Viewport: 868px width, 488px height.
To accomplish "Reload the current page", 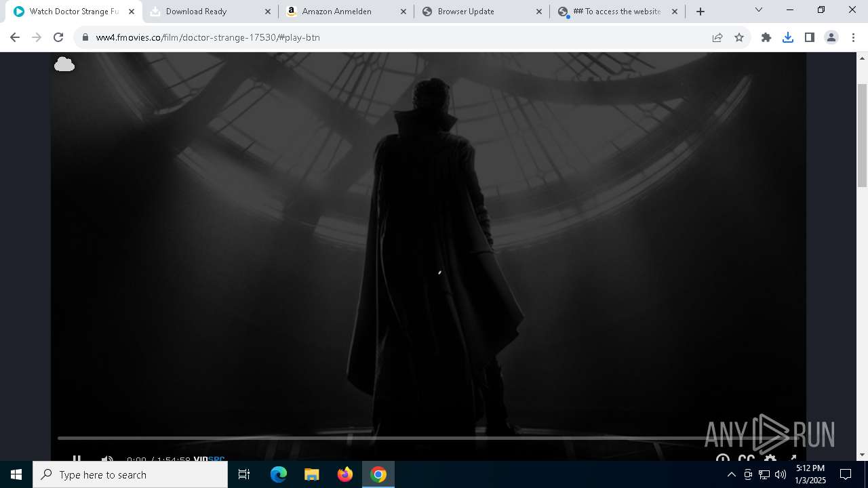I will click(x=58, y=37).
